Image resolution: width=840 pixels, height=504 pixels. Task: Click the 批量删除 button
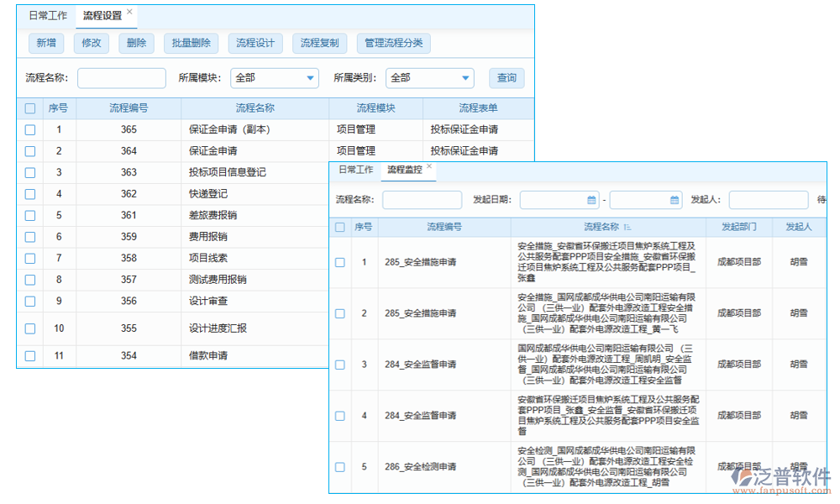click(191, 43)
